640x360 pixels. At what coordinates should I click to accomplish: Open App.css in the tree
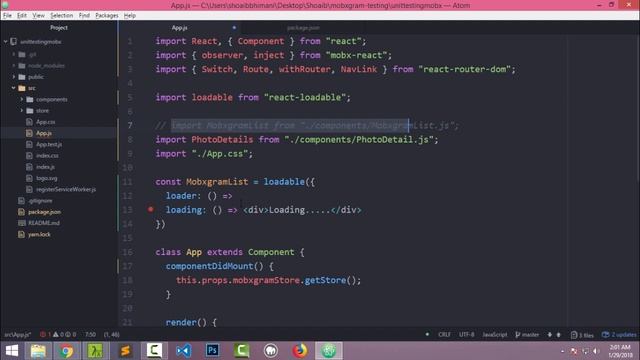(45, 122)
